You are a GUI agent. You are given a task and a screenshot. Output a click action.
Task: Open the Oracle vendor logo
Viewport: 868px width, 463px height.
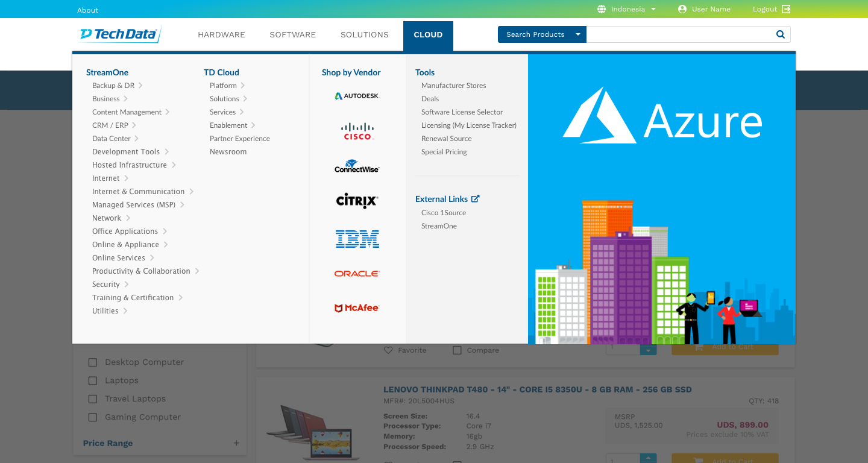[357, 274]
